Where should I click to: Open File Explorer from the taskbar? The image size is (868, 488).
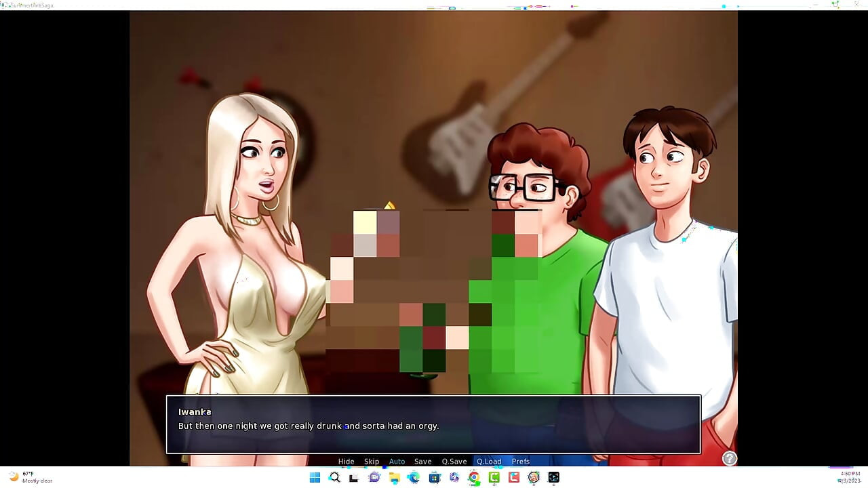[394, 478]
